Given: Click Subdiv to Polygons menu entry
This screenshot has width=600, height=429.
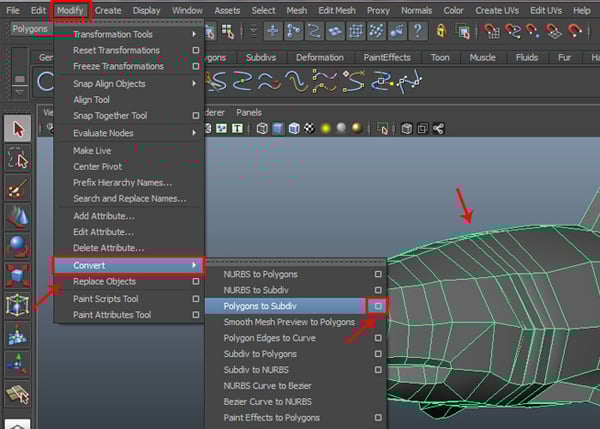Looking at the screenshot, I should (x=260, y=354).
